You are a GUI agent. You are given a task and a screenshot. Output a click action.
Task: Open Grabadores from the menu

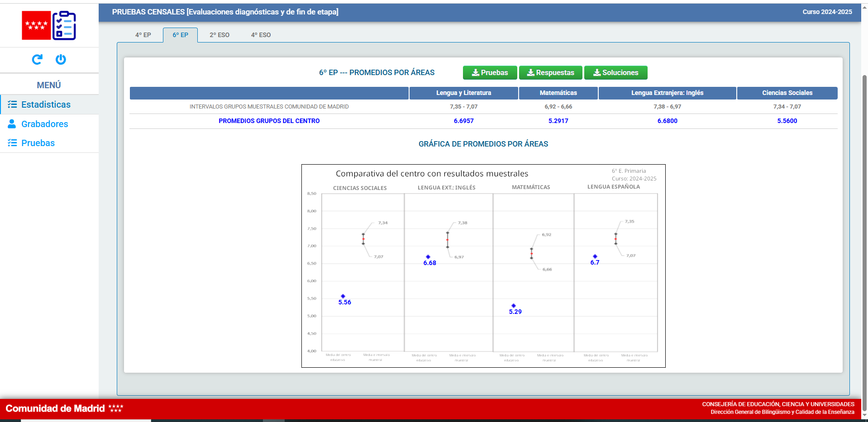44,124
